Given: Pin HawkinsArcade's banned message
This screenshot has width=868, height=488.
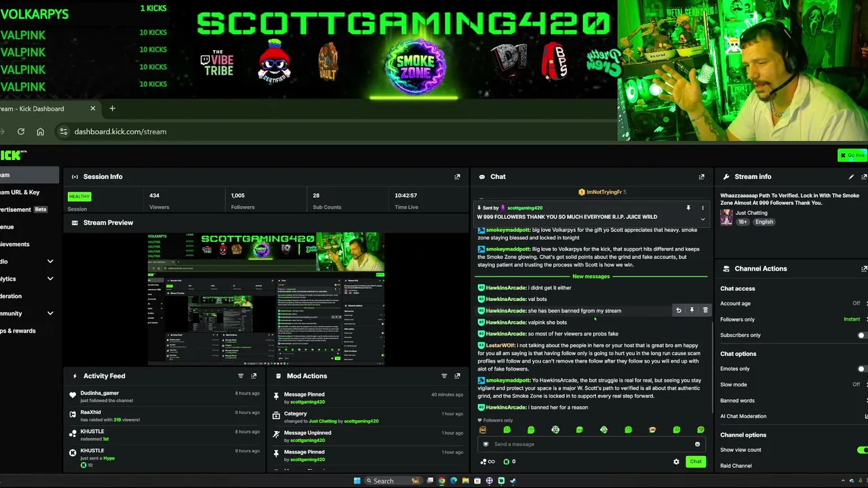Looking at the screenshot, I should (692, 310).
